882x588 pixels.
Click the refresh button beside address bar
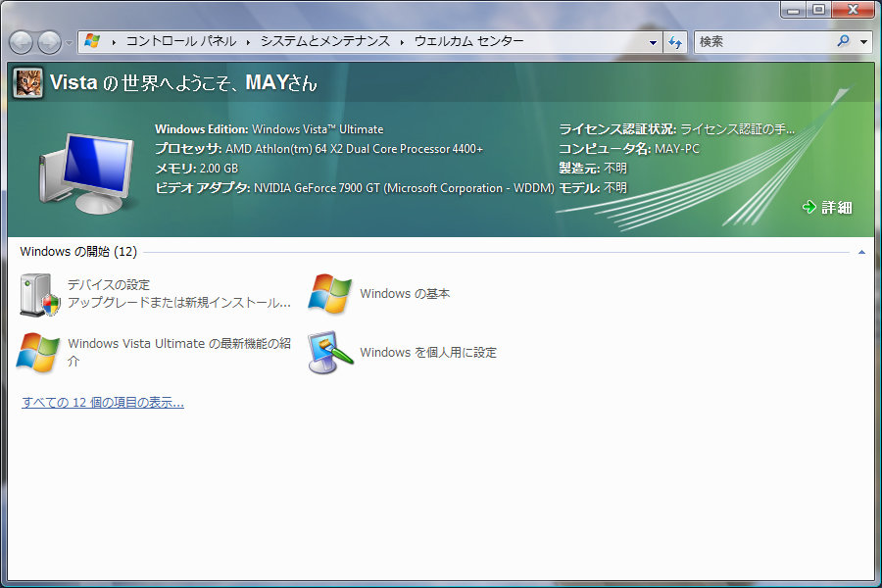[675, 42]
